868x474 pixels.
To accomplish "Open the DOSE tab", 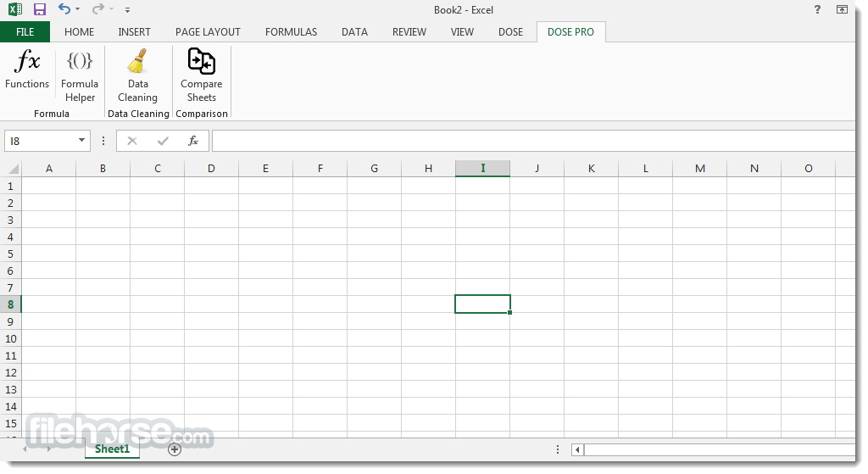I will (510, 32).
